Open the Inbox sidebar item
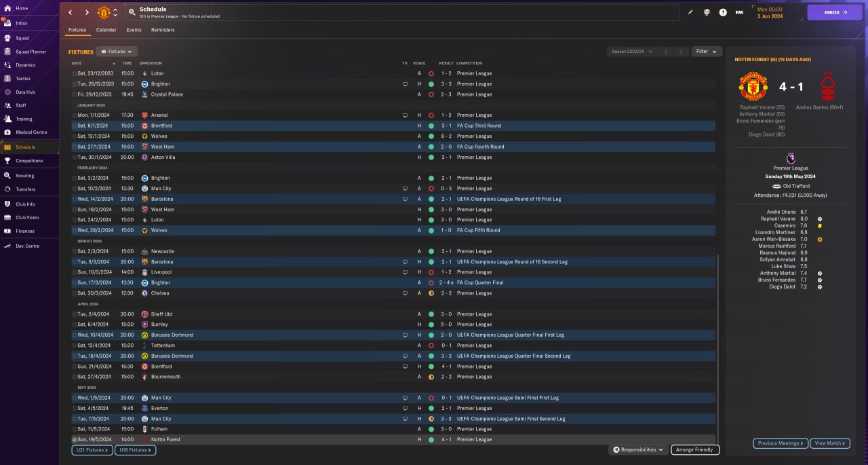This screenshot has height=465, width=868. tap(22, 23)
